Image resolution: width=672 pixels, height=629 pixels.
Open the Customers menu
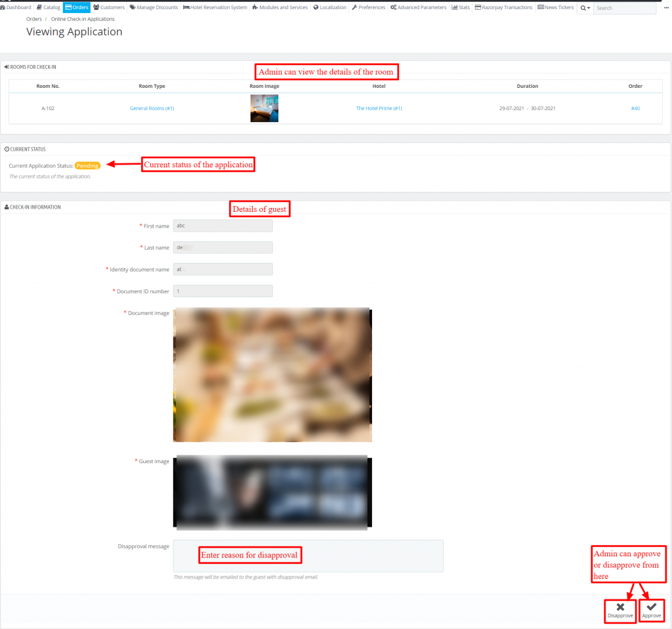pos(109,7)
